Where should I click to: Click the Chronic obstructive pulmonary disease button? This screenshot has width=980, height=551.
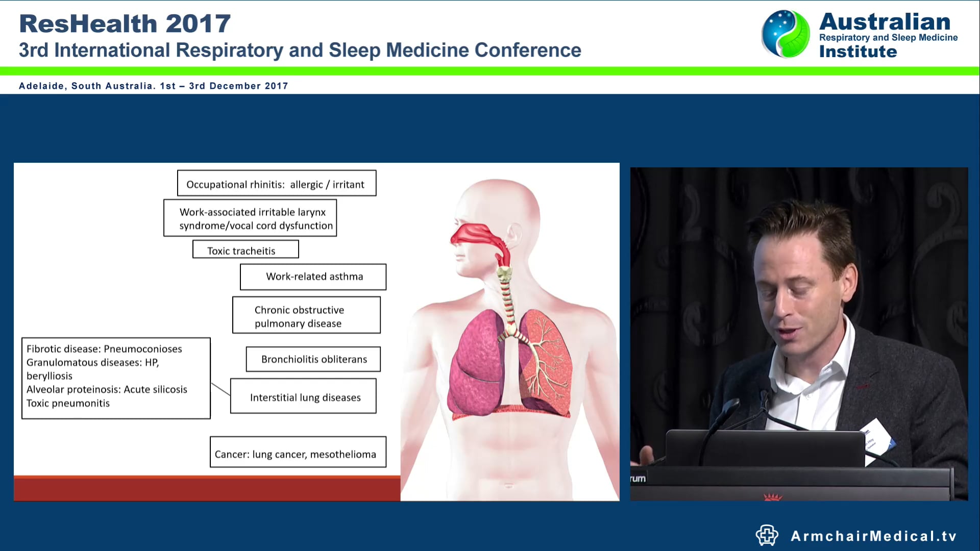(306, 315)
